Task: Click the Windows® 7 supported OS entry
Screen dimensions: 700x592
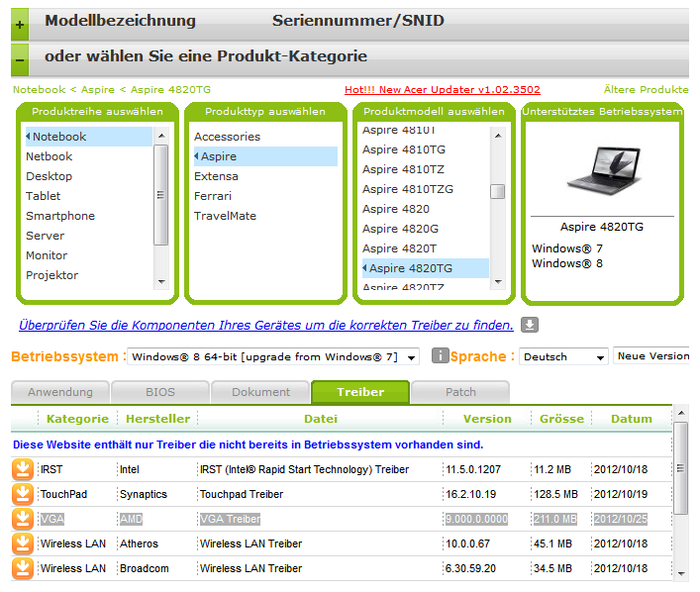Action: [567, 248]
